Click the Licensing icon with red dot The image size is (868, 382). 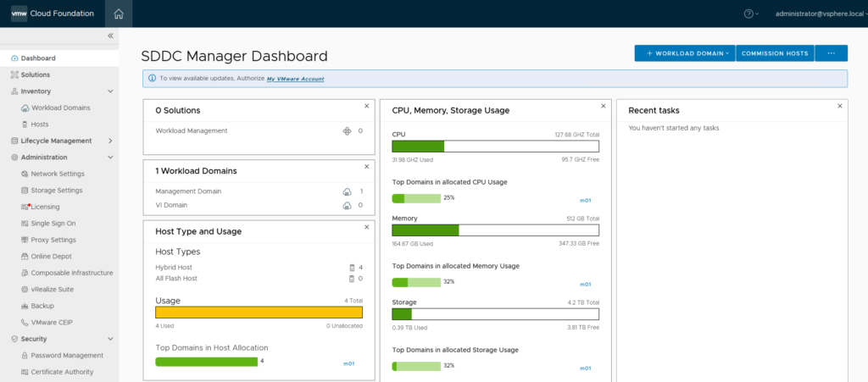tap(25, 207)
